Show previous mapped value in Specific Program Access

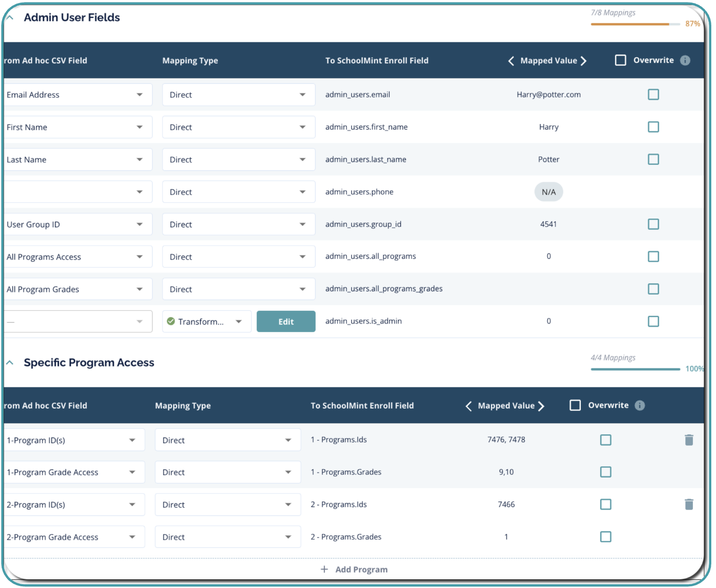click(x=468, y=406)
